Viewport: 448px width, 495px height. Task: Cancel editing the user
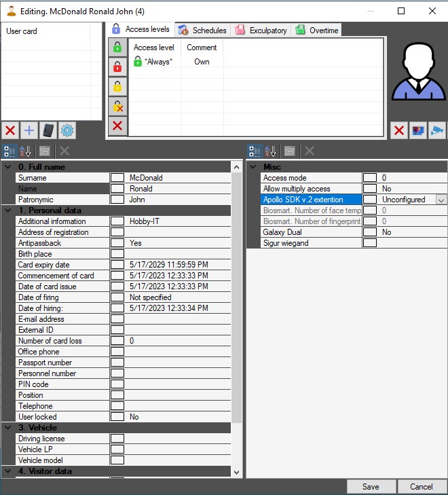422,486
